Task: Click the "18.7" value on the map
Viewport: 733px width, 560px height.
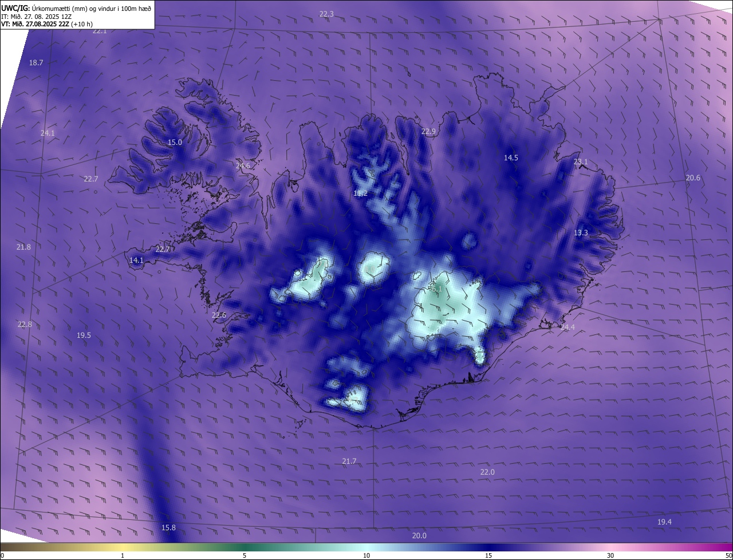Action: [36, 62]
